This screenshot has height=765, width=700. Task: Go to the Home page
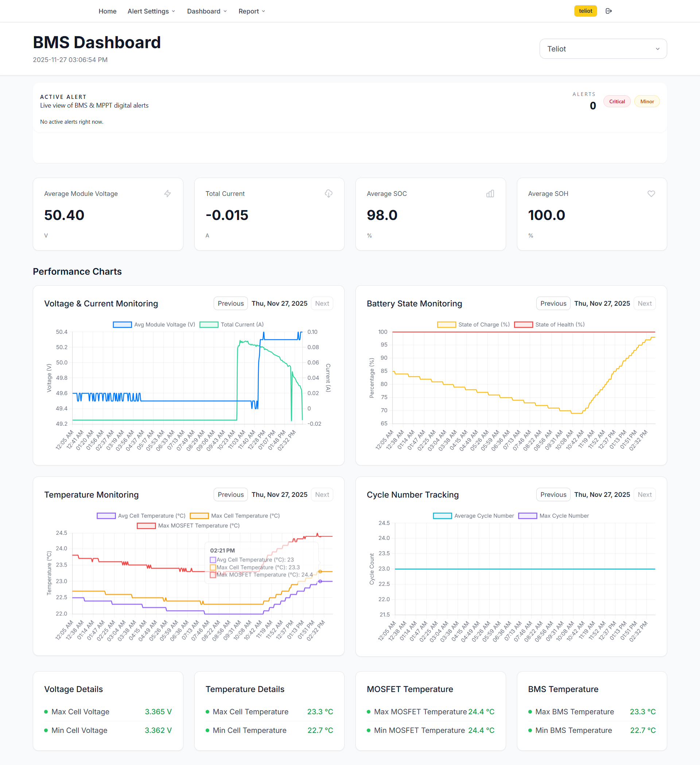[x=107, y=11]
